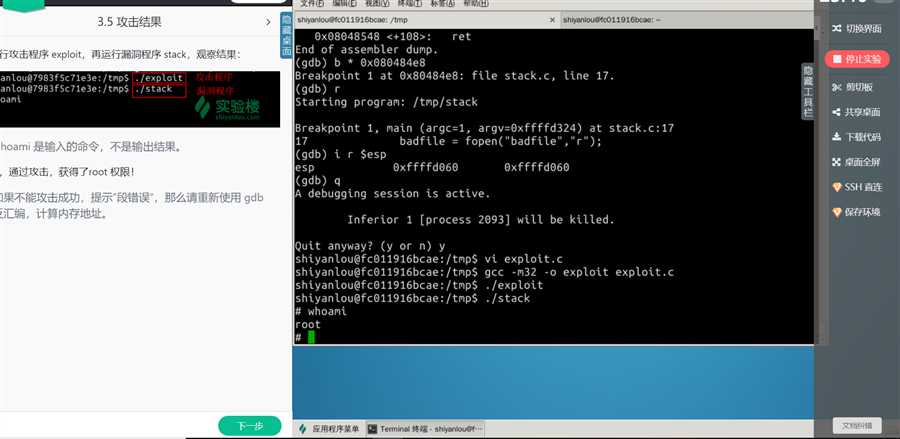Image resolution: width=900 pixels, height=439 pixels.
Task: Open SSH 直连 option
Action: [856, 187]
